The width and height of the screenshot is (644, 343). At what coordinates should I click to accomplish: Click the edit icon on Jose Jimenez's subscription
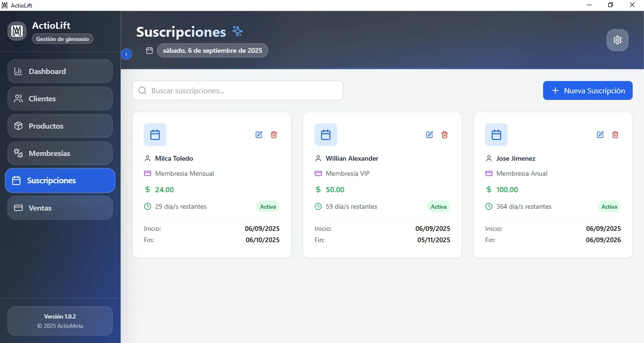click(x=600, y=135)
